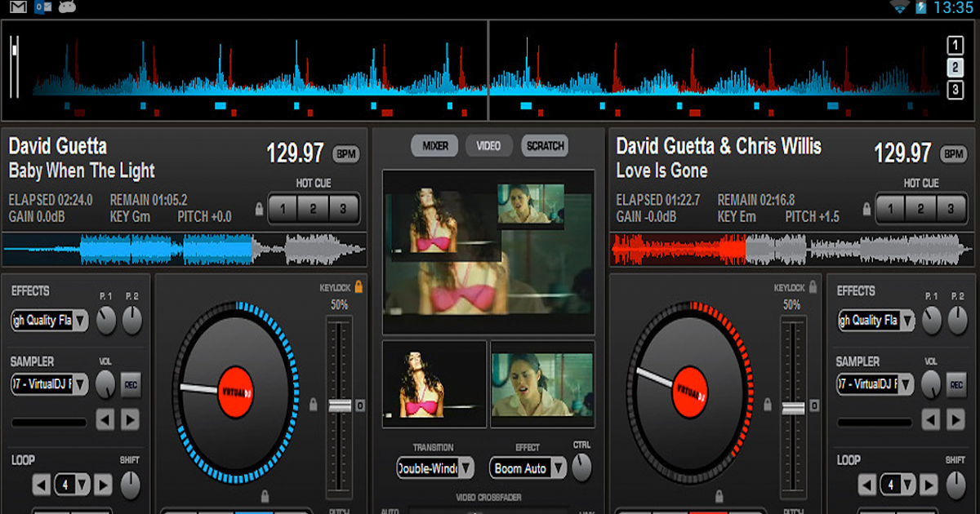Adjust right deck effect P.1 knob
The image size is (980, 514).
click(x=933, y=320)
